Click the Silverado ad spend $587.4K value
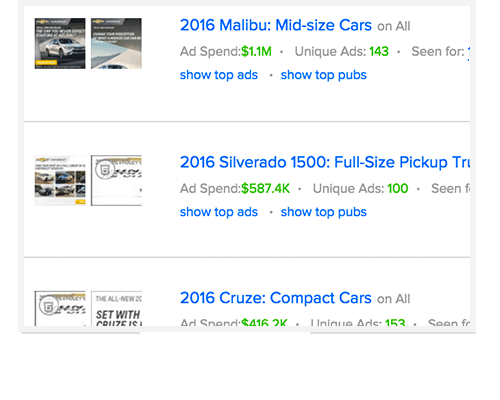The image size is (500, 400). [x=265, y=189]
